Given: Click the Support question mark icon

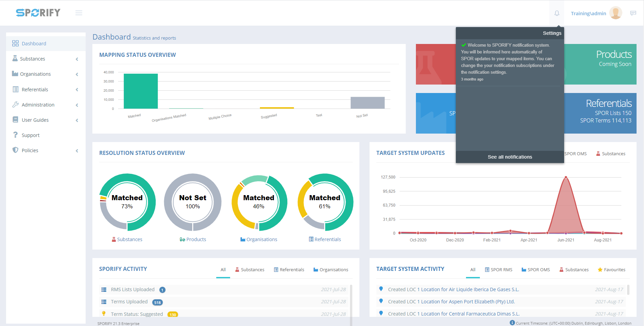Looking at the screenshot, I should [x=15, y=135].
